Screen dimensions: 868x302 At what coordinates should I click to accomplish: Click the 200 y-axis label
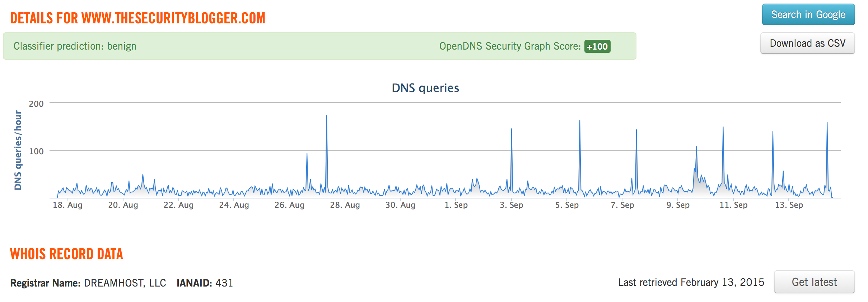tap(36, 104)
